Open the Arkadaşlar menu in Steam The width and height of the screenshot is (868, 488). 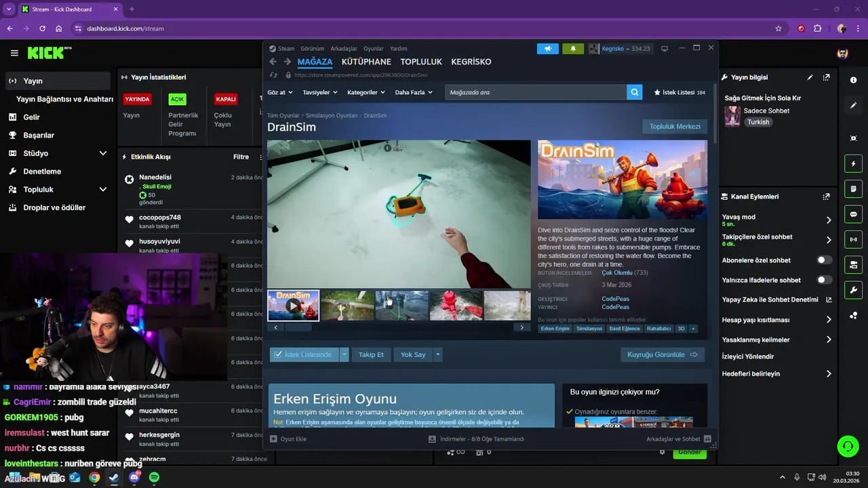(344, 49)
